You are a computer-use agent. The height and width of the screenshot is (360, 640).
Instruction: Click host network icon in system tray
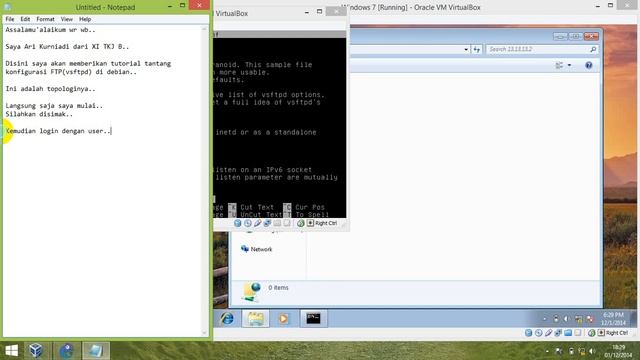pos(581,351)
